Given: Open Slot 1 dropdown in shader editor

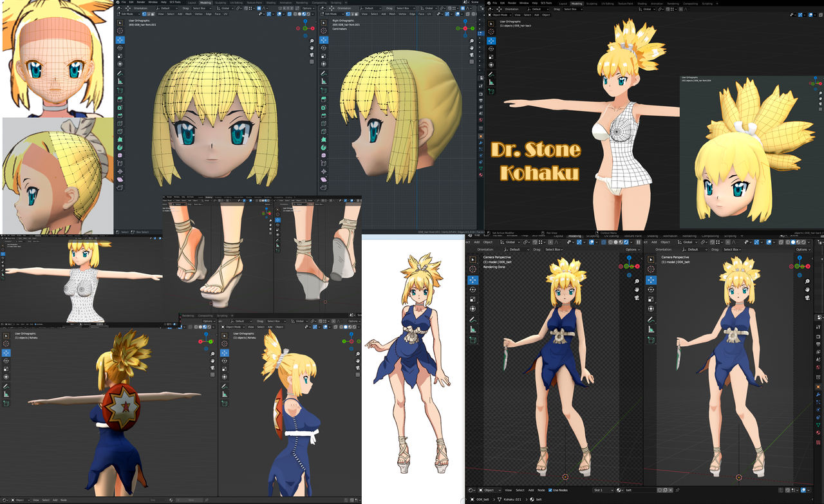Looking at the screenshot, I should [604, 490].
